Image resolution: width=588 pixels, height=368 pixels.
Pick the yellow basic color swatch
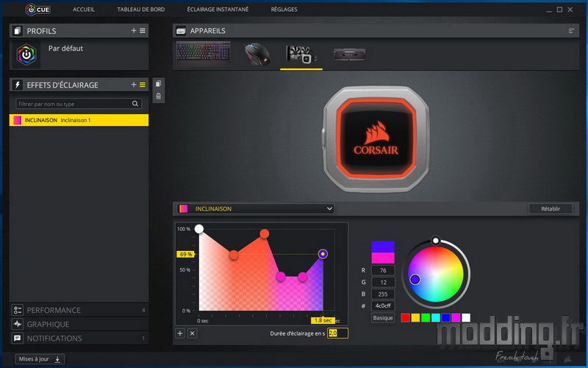(415, 318)
